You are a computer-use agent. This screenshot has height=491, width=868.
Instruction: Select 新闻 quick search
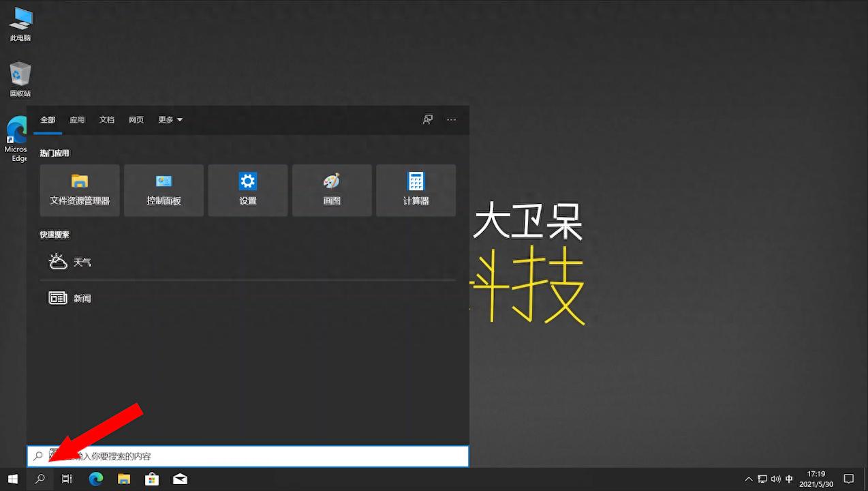pyautogui.click(x=248, y=298)
